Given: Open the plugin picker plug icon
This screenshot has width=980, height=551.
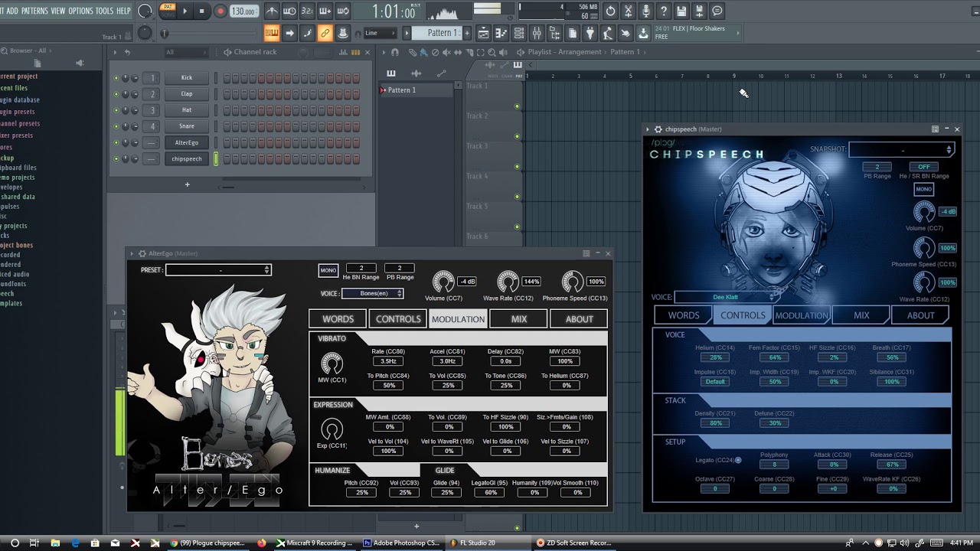Looking at the screenshot, I should click(590, 33).
